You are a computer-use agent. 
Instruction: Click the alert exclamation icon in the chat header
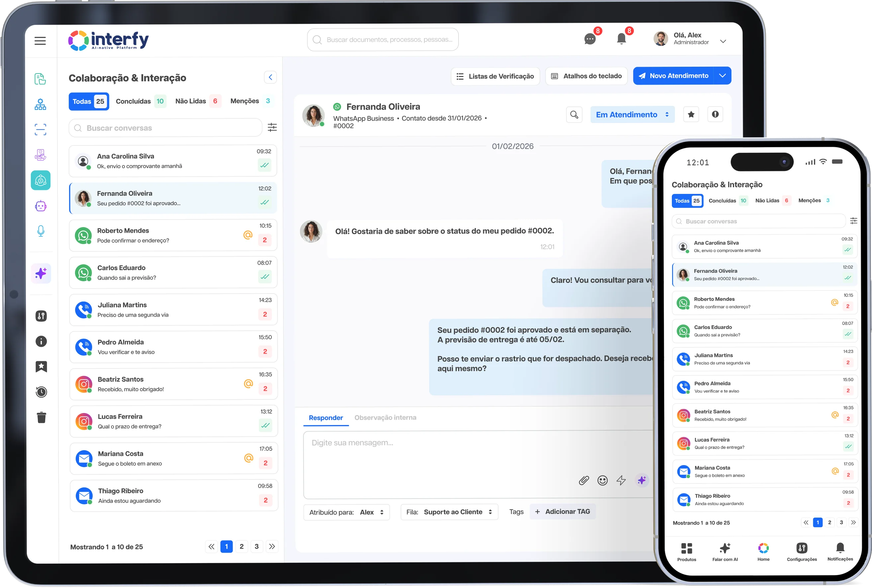pyautogui.click(x=715, y=114)
